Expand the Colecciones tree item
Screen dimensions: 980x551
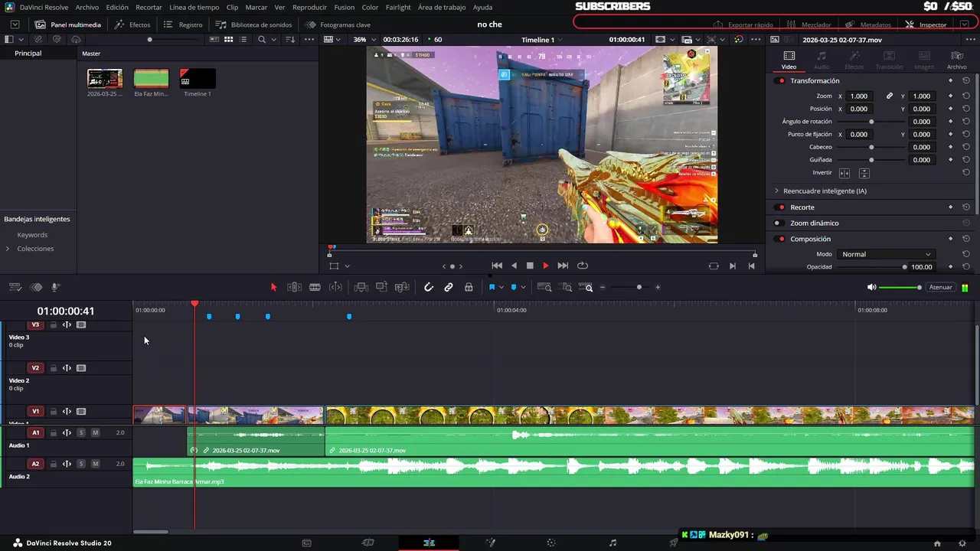[8, 249]
